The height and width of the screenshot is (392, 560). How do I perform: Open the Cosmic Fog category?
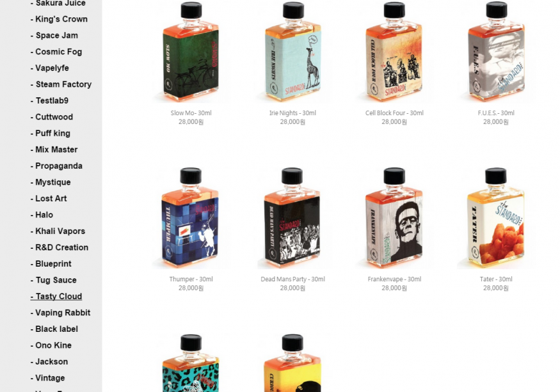pos(56,52)
